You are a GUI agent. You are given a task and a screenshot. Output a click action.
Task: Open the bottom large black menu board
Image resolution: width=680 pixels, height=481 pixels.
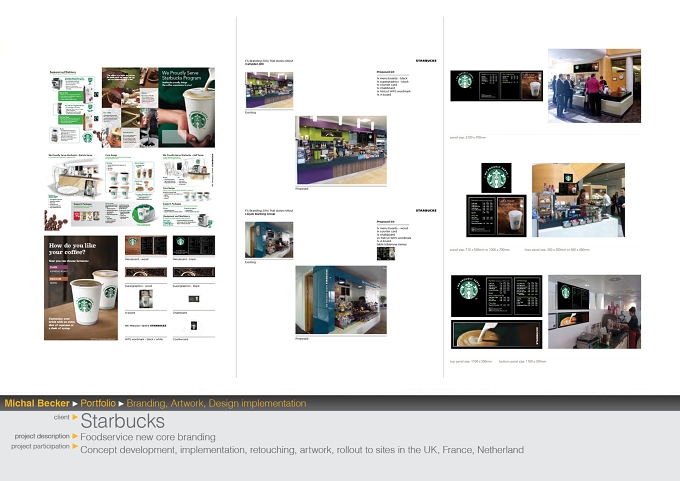coord(497,296)
